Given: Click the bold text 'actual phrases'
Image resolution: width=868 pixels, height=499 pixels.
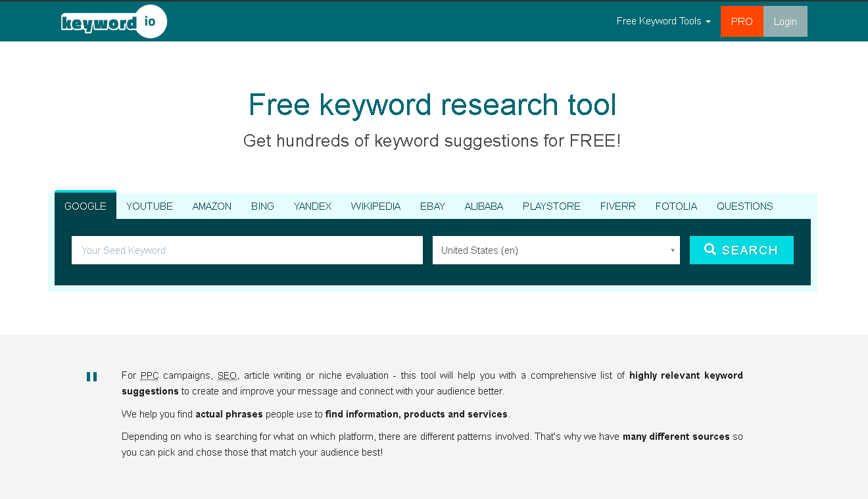Looking at the screenshot, I should coord(229,414).
